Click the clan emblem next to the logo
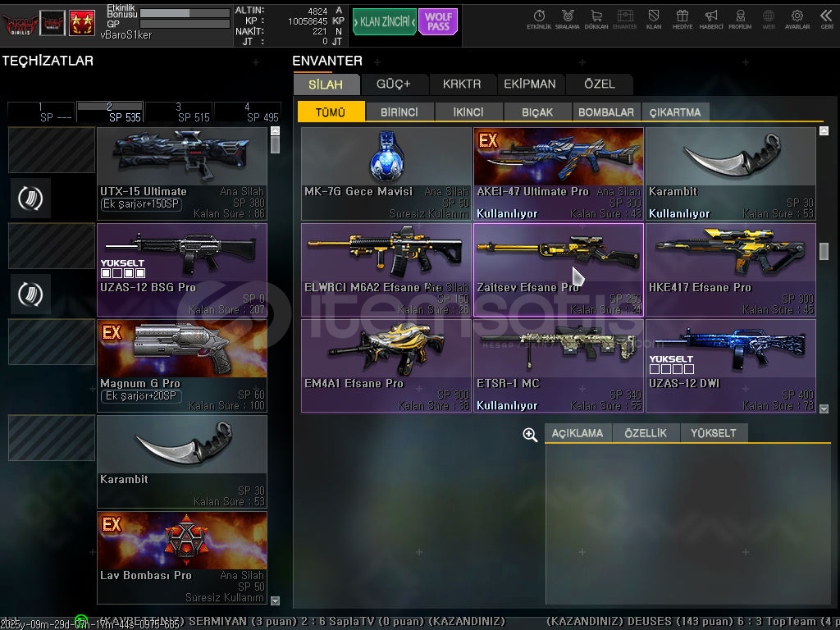840x630 pixels. [52, 23]
